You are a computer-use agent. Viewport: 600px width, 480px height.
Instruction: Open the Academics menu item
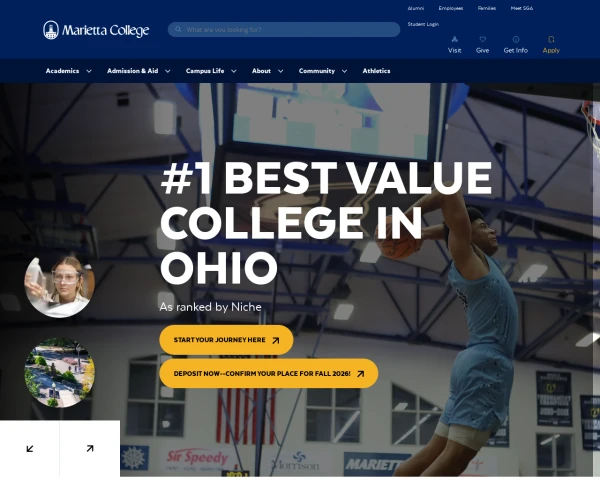point(62,71)
